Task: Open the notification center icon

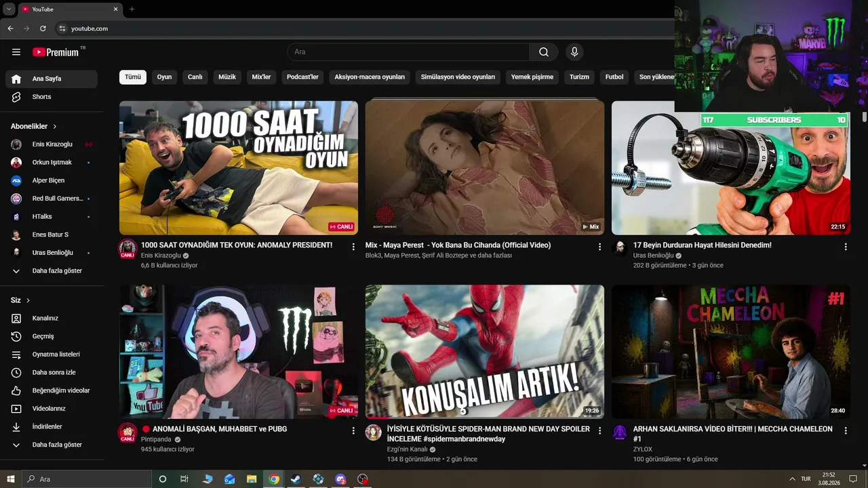Action: pos(853,479)
